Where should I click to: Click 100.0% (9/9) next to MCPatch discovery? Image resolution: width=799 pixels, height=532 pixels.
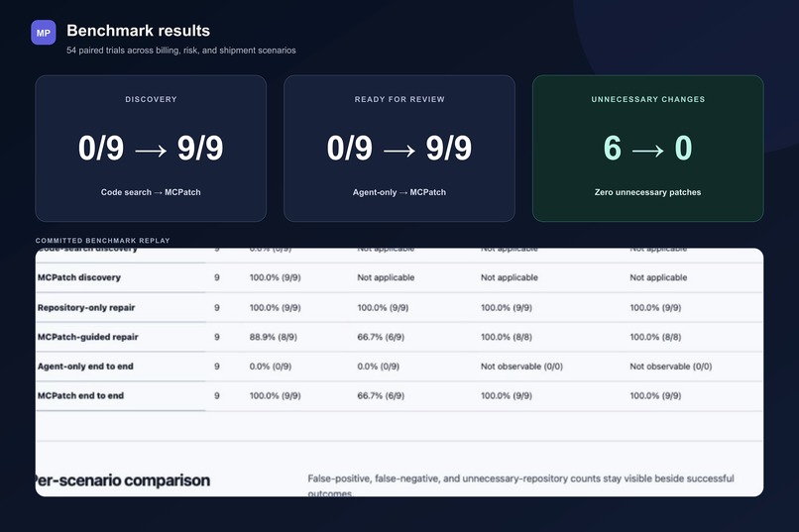[x=276, y=277]
